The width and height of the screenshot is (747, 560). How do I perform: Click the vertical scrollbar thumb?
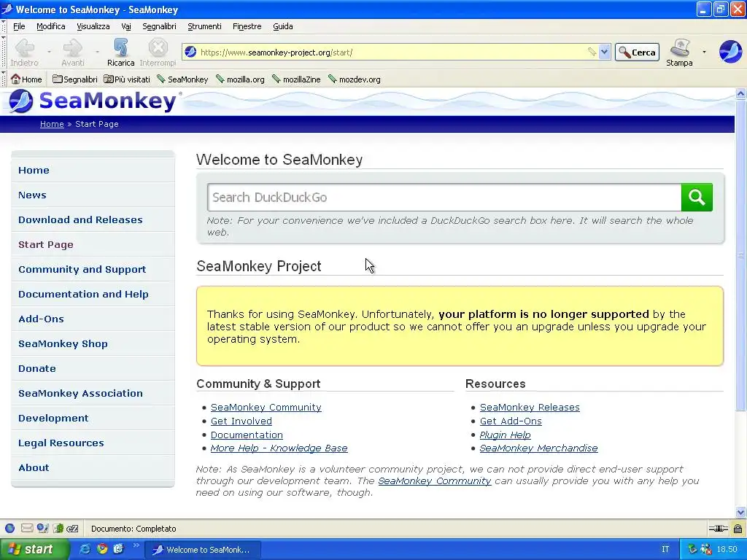(740, 254)
